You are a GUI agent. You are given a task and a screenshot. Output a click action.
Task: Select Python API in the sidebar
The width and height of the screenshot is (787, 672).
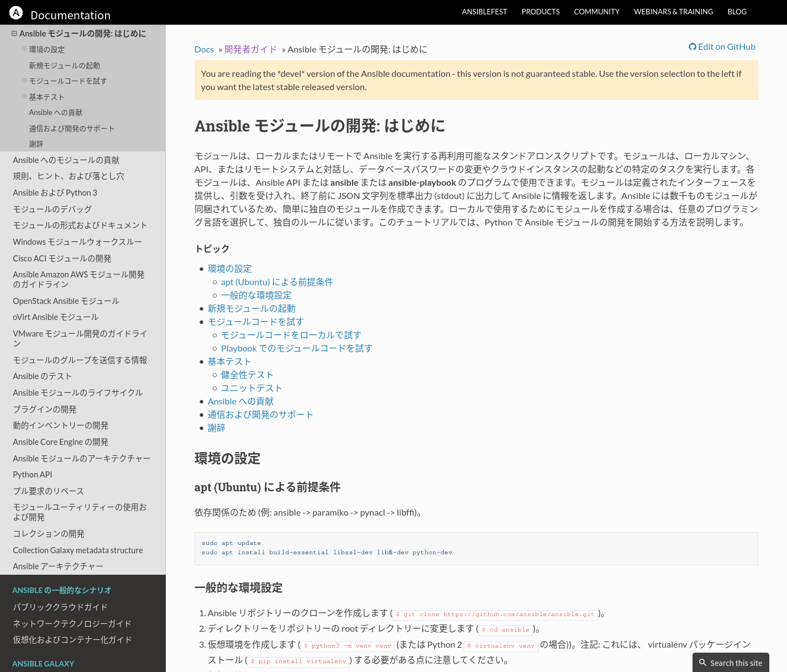click(x=33, y=475)
